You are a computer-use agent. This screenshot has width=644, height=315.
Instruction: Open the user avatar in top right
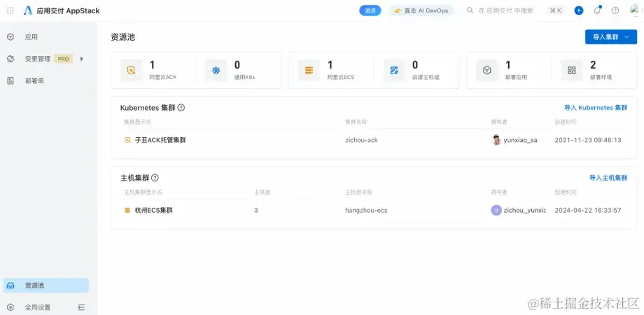635,10
